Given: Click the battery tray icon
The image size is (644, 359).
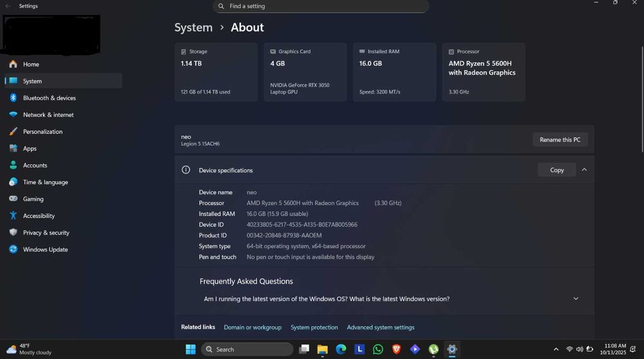Looking at the screenshot, I should tap(590, 349).
